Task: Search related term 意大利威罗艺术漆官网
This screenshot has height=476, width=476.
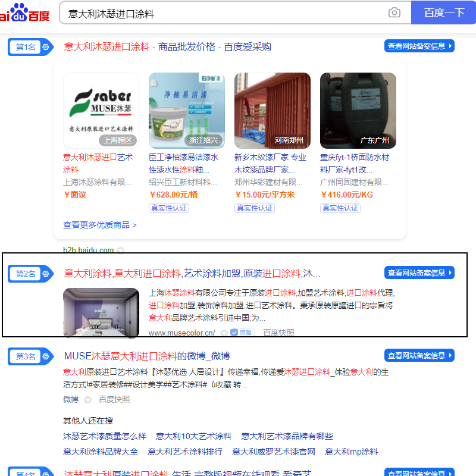Action: coord(274,452)
